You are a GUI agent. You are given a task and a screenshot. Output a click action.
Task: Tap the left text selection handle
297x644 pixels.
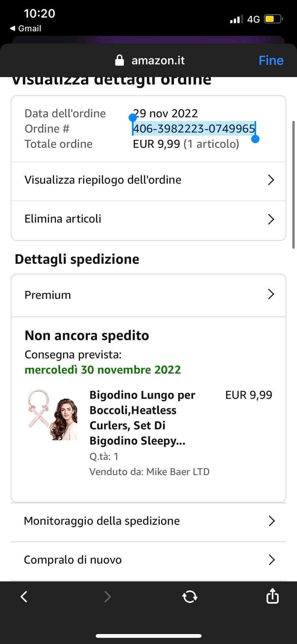(133, 118)
